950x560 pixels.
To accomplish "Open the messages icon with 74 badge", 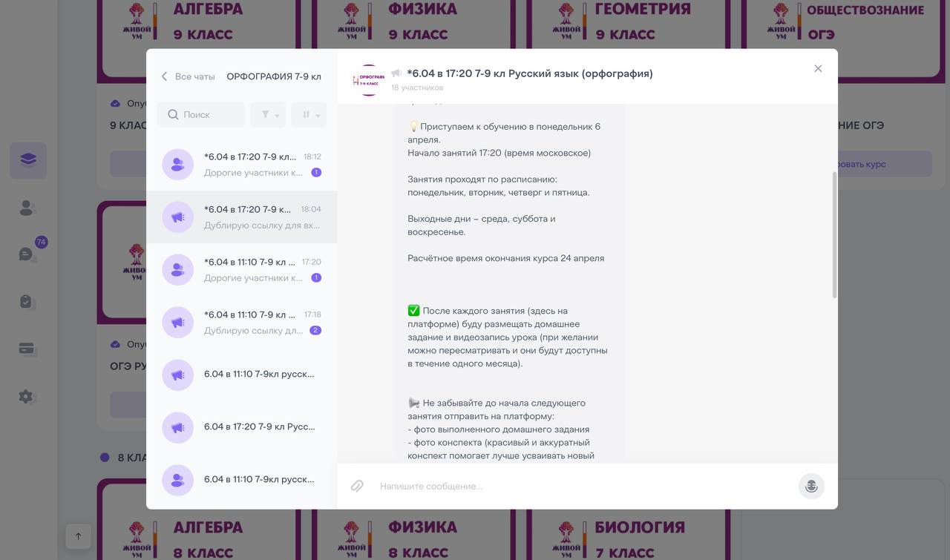I will (28, 254).
